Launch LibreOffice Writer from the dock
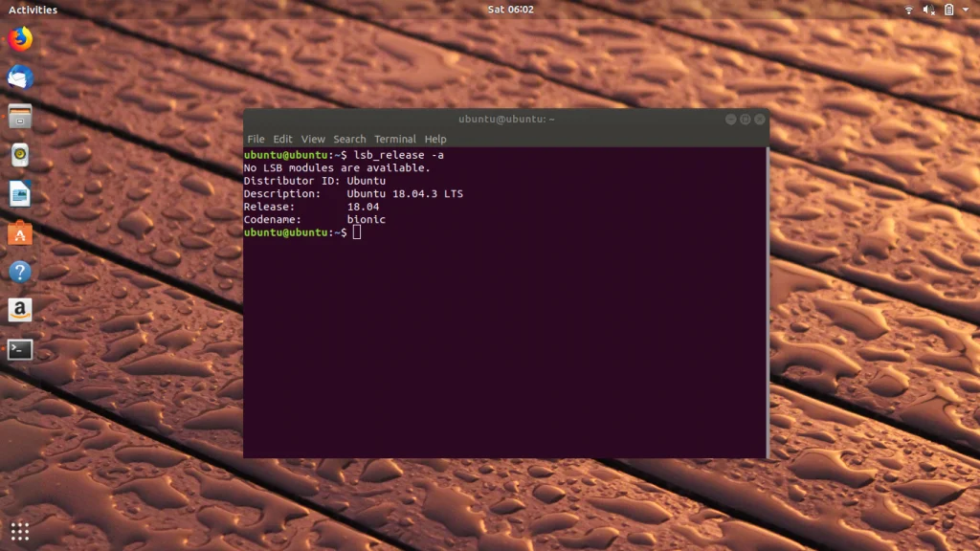Image resolution: width=980 pixels, height=551 pixels. tap(20, 193)
